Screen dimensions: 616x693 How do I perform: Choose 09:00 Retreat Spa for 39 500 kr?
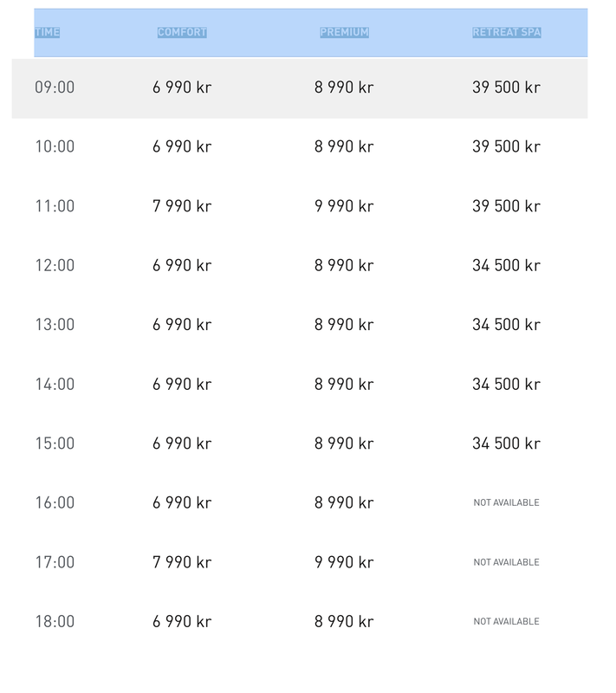pyautogui.click(x=506, y=87)
